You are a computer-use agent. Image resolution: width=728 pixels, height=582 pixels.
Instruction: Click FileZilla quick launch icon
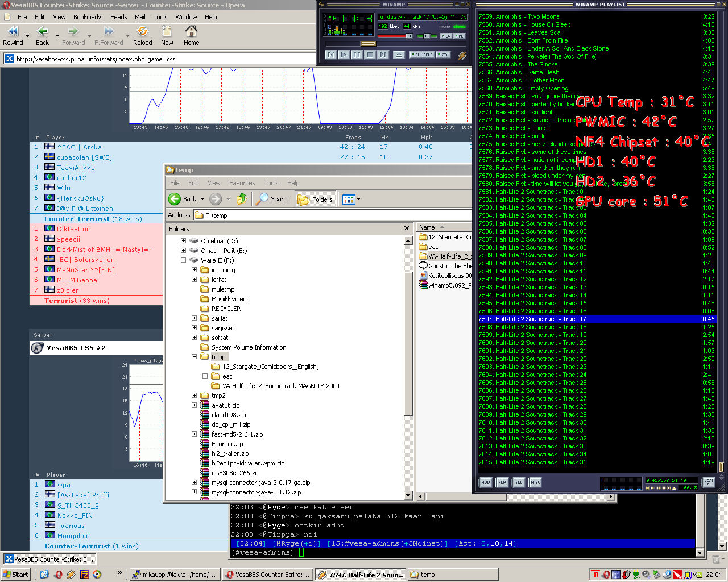[x=84, y=575]
